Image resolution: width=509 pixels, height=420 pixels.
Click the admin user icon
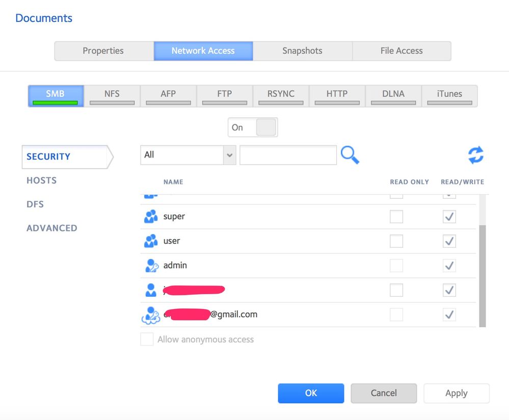151,266
